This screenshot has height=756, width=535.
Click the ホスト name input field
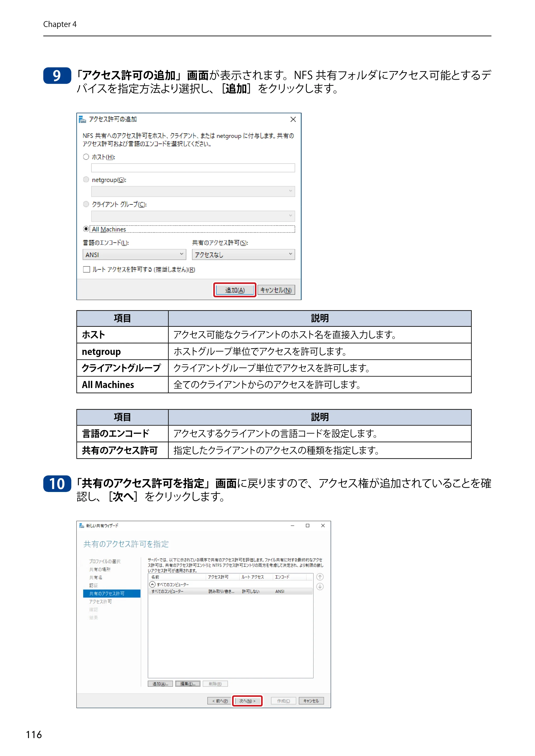(193, 168)
